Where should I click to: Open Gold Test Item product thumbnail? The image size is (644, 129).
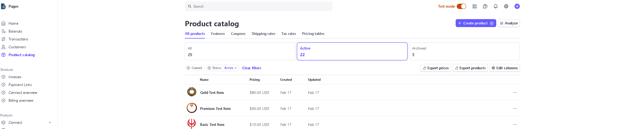click(x=191, y=92)
